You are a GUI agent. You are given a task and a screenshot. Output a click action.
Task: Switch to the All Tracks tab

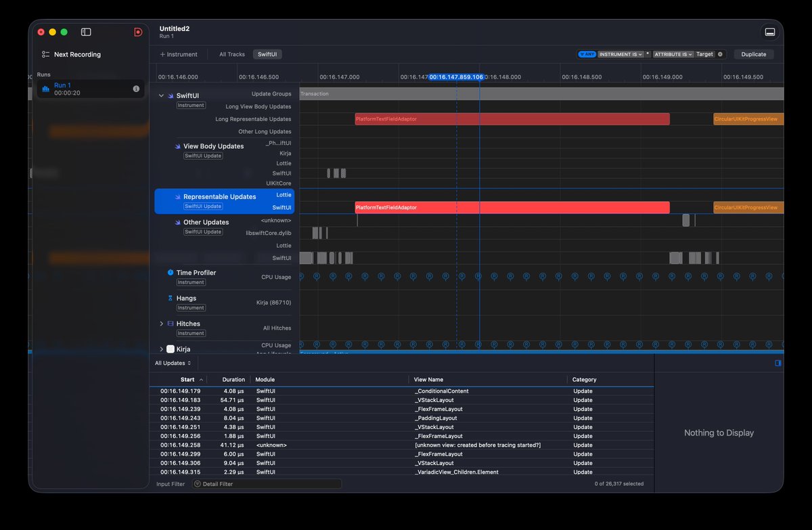click(x=232, y=54)
